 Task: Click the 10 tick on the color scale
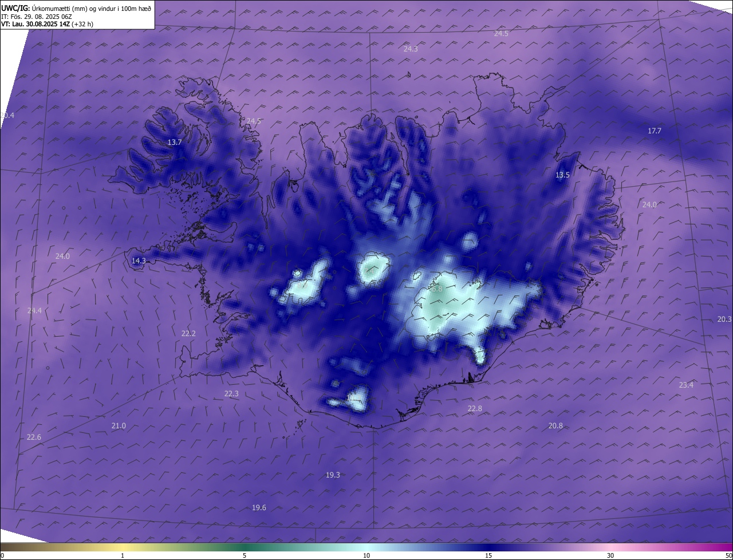pyautogui.click(x=366, y=555)
